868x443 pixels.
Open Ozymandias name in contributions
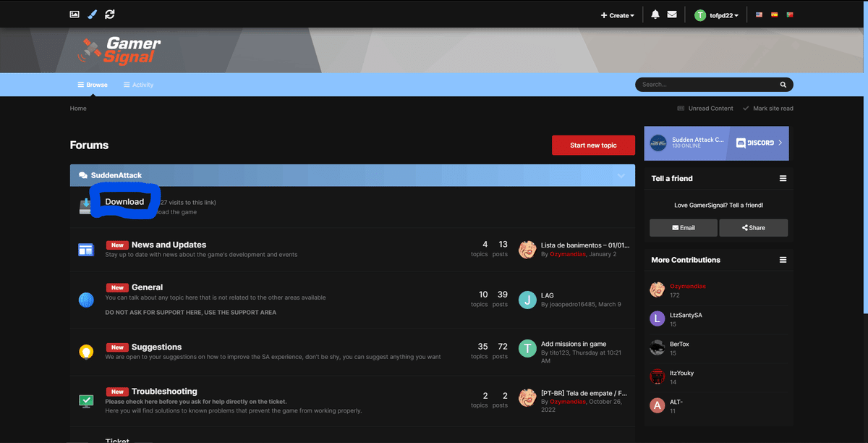tap(687, 286)
